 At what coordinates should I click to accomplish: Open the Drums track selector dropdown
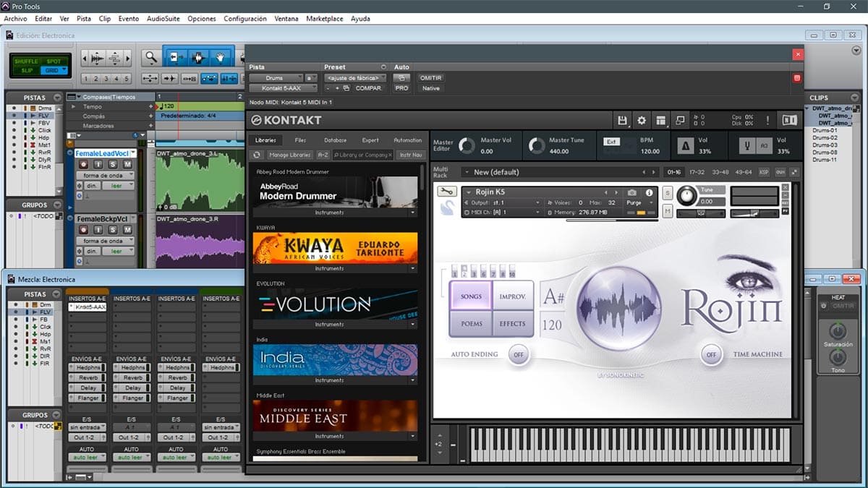coord(276,77)
